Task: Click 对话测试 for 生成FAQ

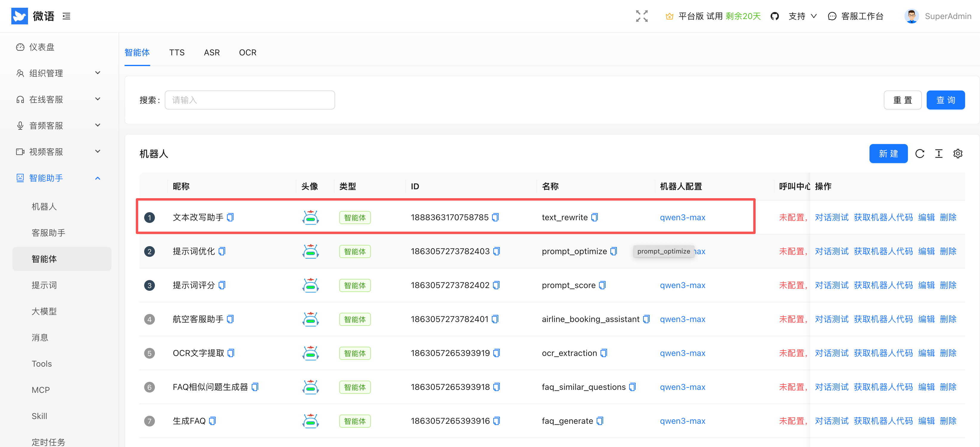Action: coord(832,421)
